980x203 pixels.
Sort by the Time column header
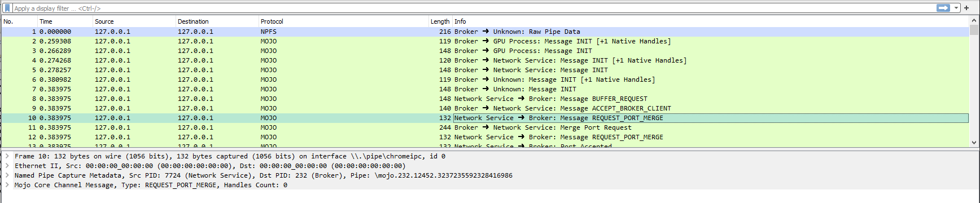tap(65, 21)
